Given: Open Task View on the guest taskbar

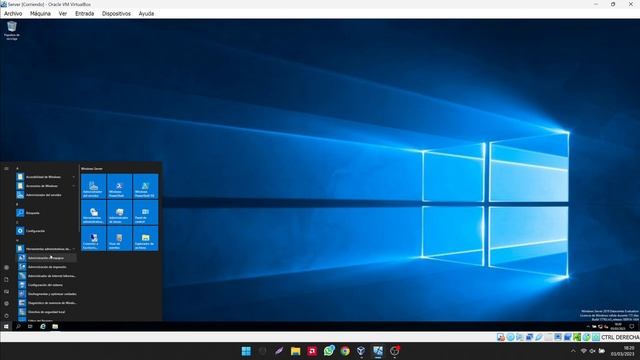Looking at the screenshot, I should point(30,327).
